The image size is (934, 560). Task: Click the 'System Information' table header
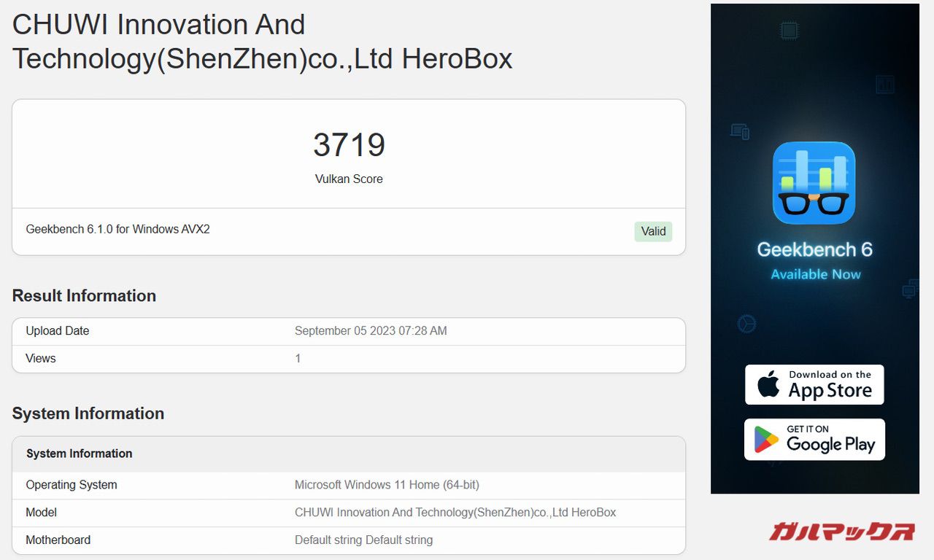tap(80, 454)
